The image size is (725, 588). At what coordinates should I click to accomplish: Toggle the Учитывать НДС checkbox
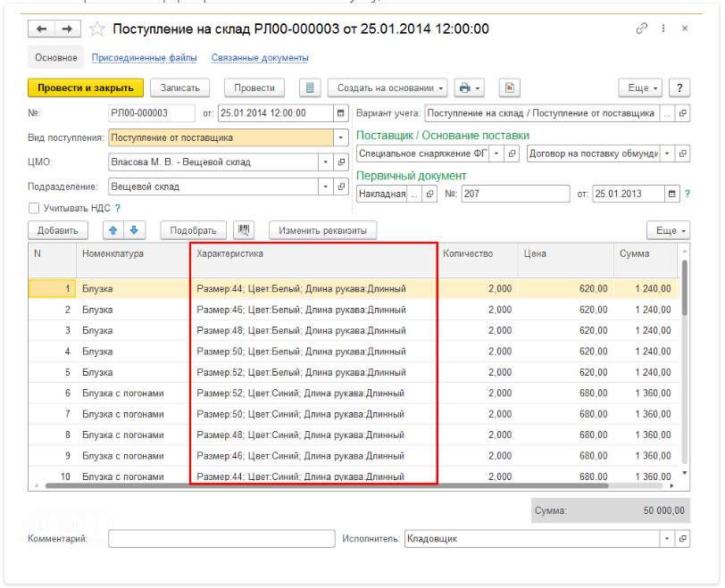tap(34, 208)
